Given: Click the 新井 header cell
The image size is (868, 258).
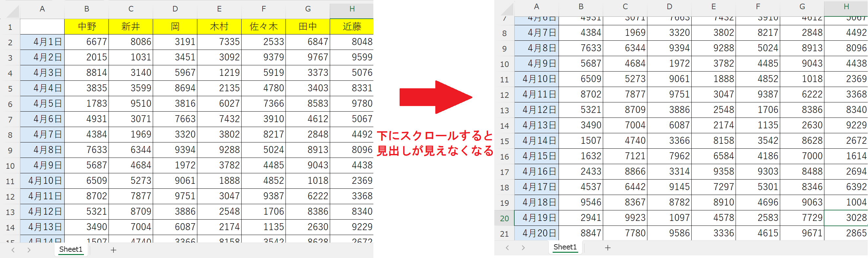Looking at the screenshot, I should [x=131, y=27].
